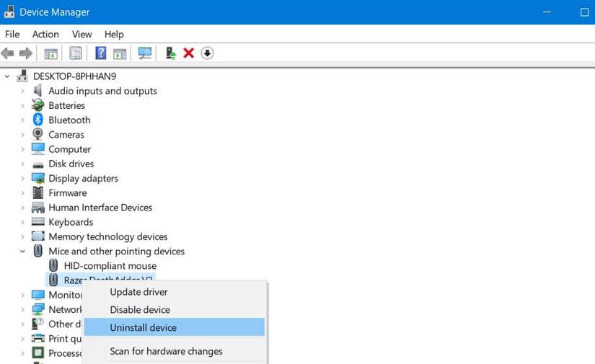The height and width of the screenshot is (364, 595).
Task: Click the Computer category monitor icon
Action: pos(38,148)
